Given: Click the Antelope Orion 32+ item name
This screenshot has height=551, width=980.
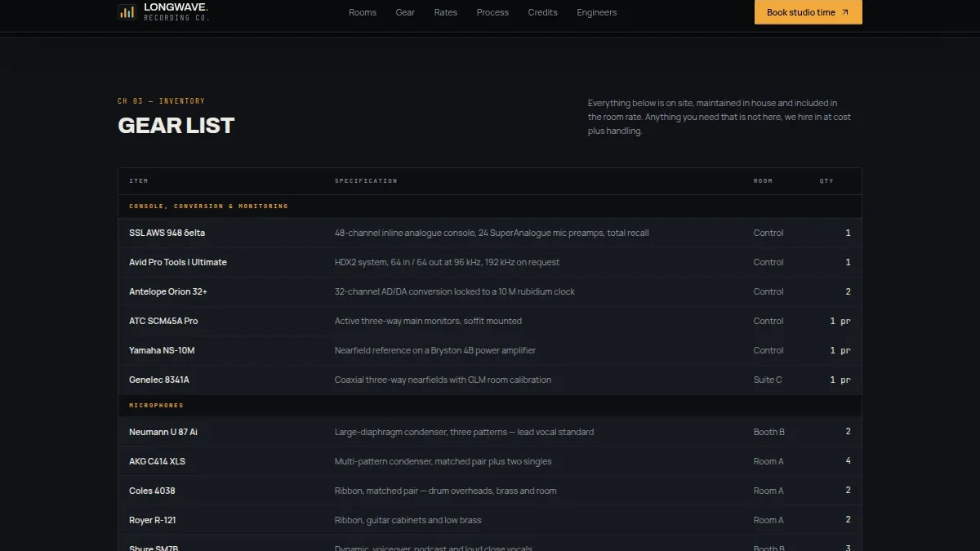Looking at the screenshot, I should click(x=168, y=291).
